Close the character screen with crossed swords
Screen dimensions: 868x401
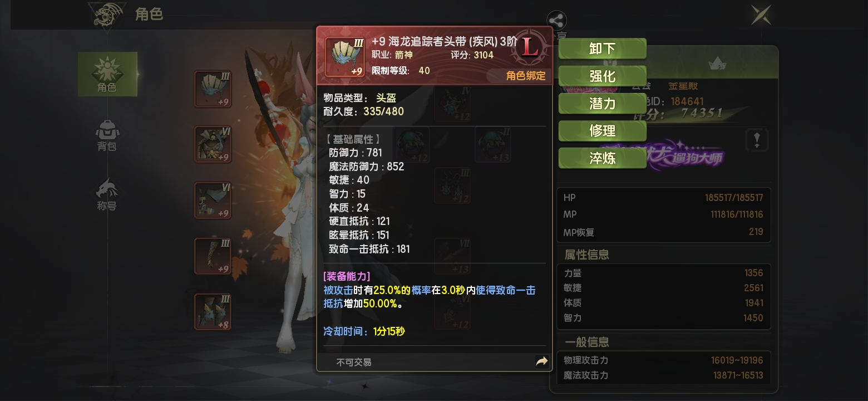tap(761, 15)
